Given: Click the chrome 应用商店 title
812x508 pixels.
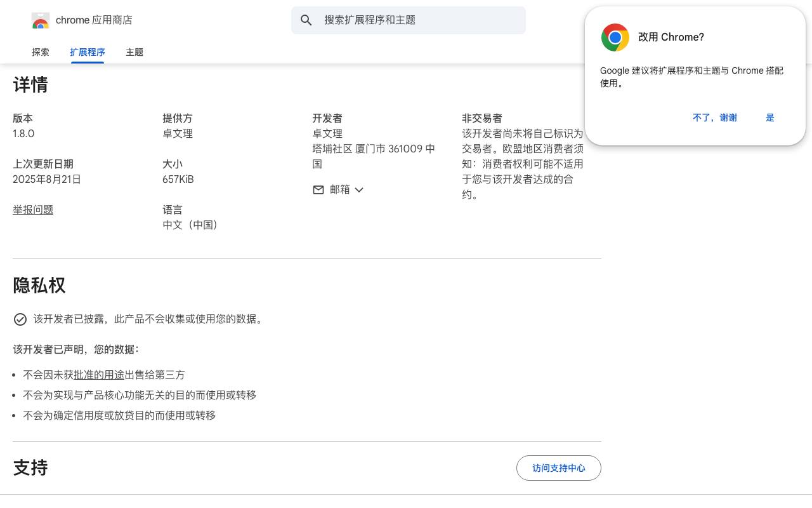Looking at the screenshot, I should 94,20.
